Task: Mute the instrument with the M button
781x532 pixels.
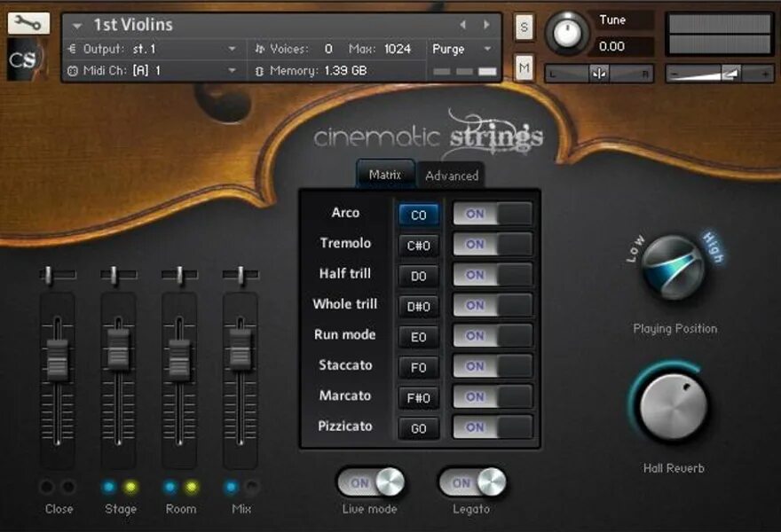Action: (x=524, y=67)
